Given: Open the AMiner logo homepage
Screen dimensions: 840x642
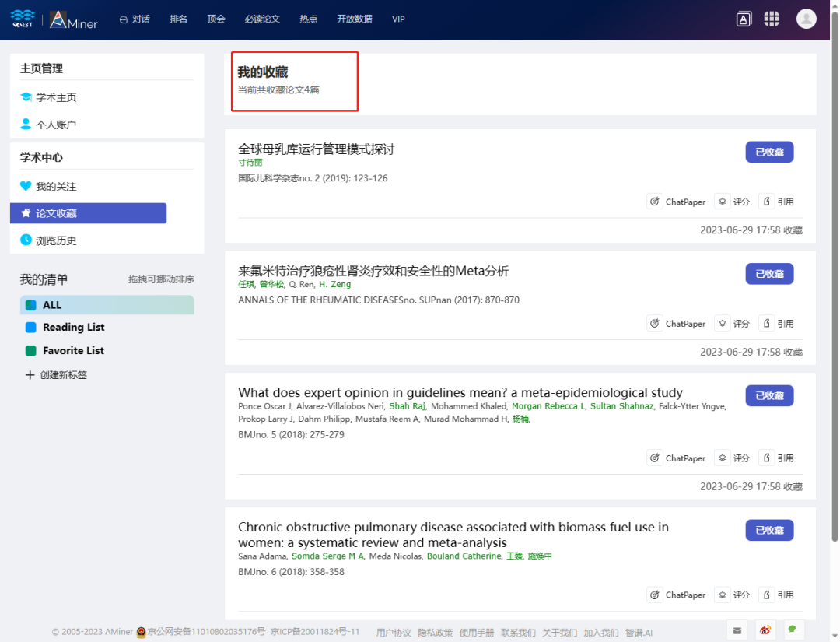Looking at the screenshot, I should pyautogui.click(x=73, y=19).
